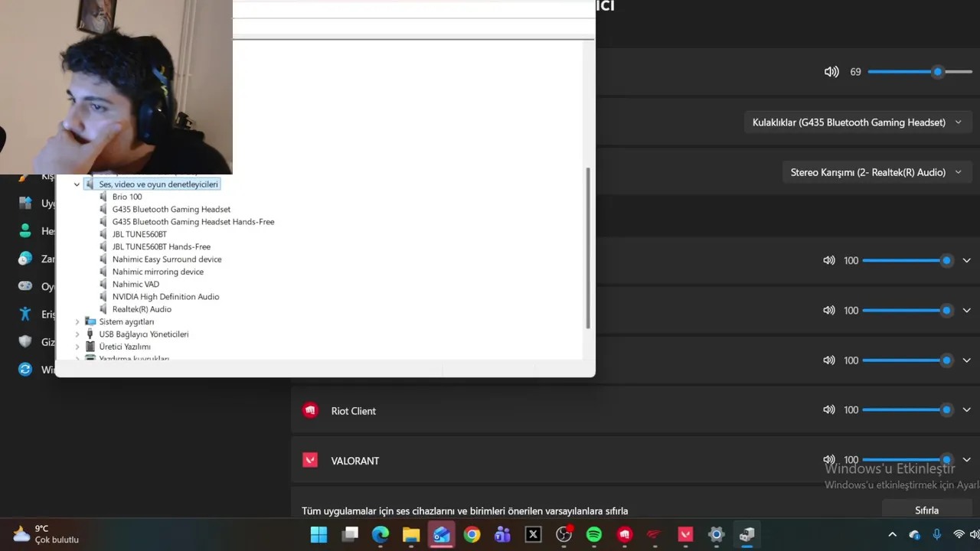This screenshot has width=980, height=551.
Task: Open the output device dropdown showing G435 Headset
Action: (857, 122)
